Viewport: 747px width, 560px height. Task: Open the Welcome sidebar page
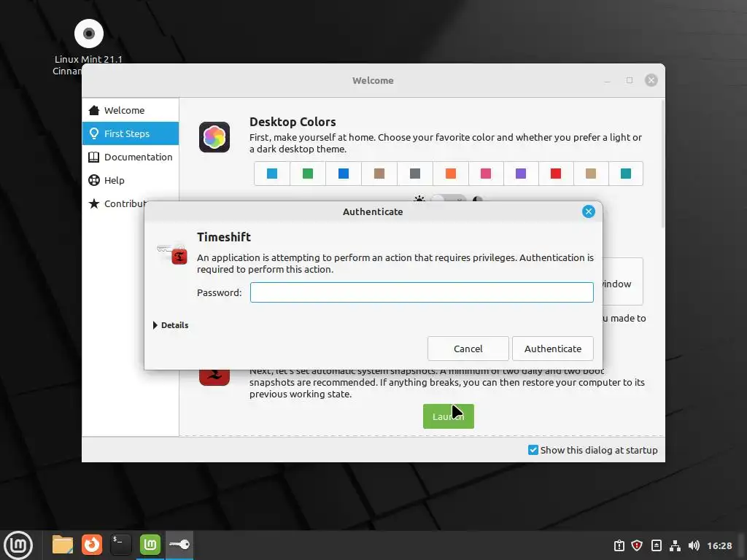[x=131, y=110]
